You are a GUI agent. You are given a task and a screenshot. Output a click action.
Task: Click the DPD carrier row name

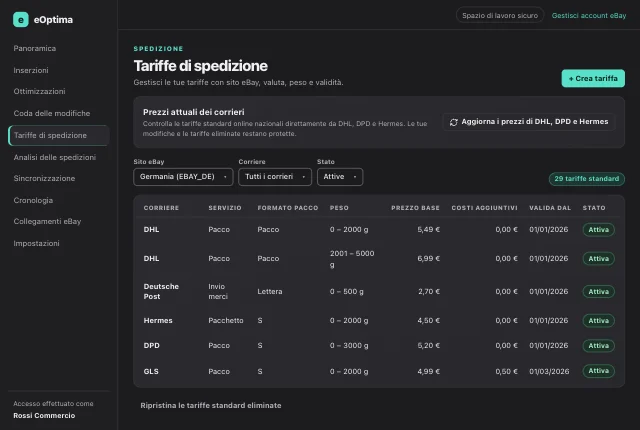(x=151, y=346)
